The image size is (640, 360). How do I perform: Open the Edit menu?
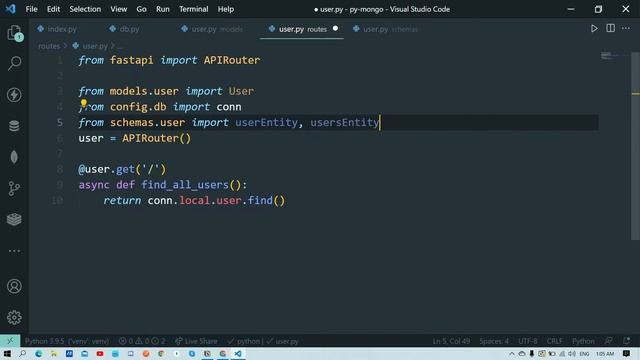[53, 9]
